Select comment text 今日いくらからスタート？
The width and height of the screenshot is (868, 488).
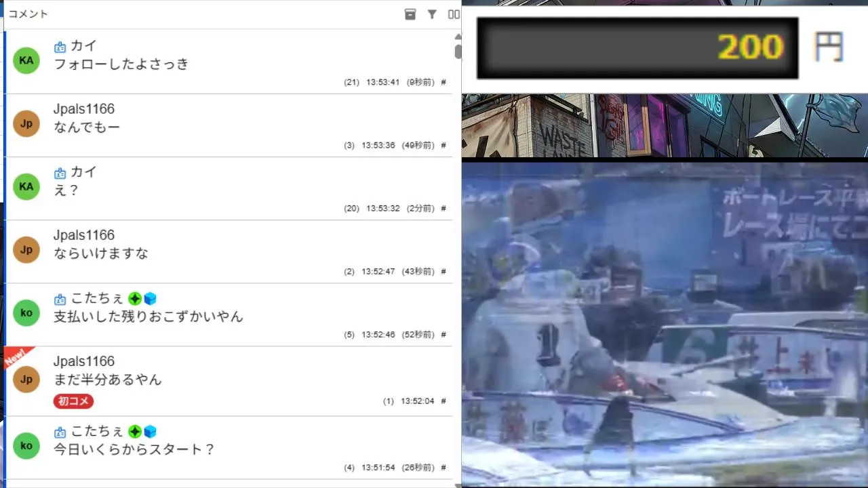[x=134, y=449]
